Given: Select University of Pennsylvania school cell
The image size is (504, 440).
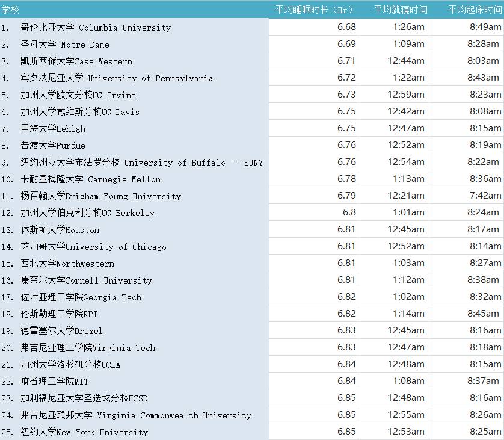Looking at the screenshot, I should coord(117,78).
